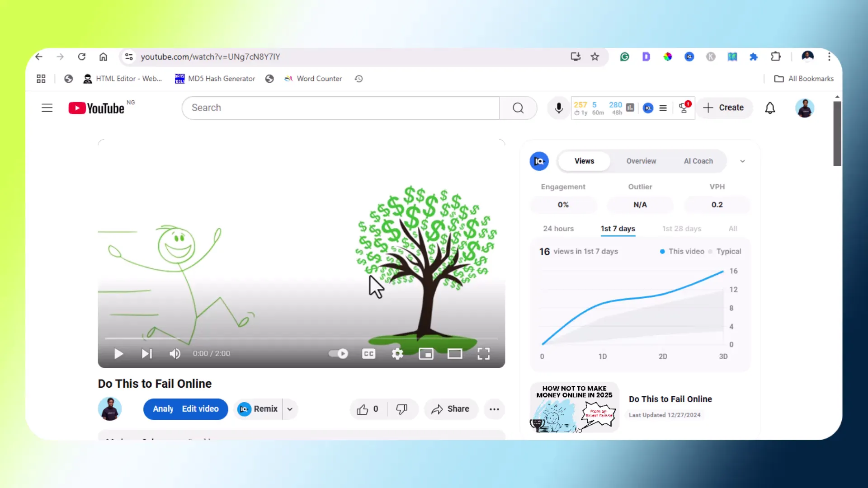
Task: Open the Grammarly extension icon
Action: [x=624, y=57]
